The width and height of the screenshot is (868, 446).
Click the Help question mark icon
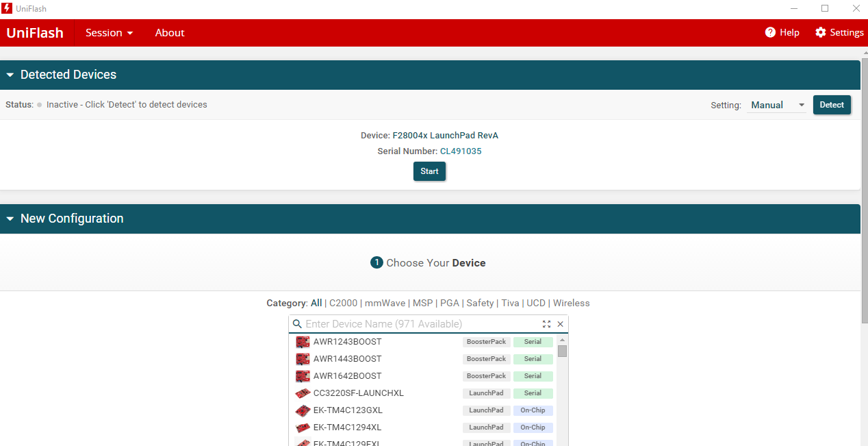click(770, 33)
